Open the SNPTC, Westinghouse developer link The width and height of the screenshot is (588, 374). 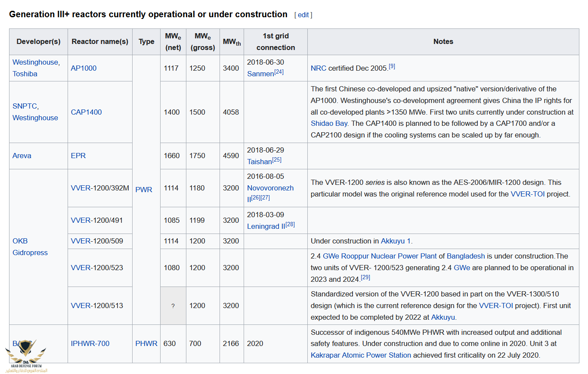35,112
